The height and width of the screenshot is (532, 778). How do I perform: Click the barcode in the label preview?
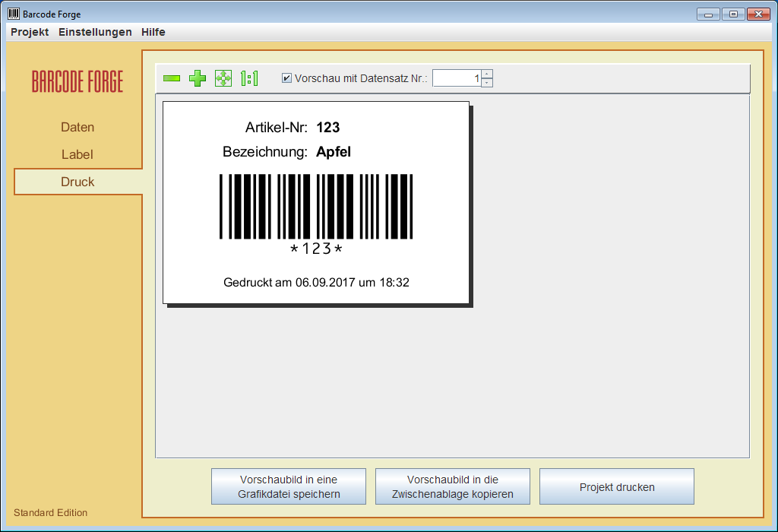316,207
